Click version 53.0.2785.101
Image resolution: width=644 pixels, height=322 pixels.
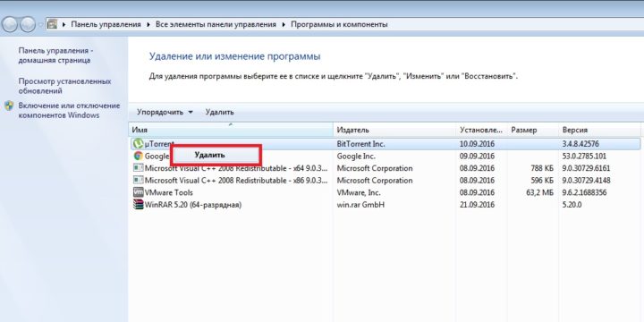point(584,156)
